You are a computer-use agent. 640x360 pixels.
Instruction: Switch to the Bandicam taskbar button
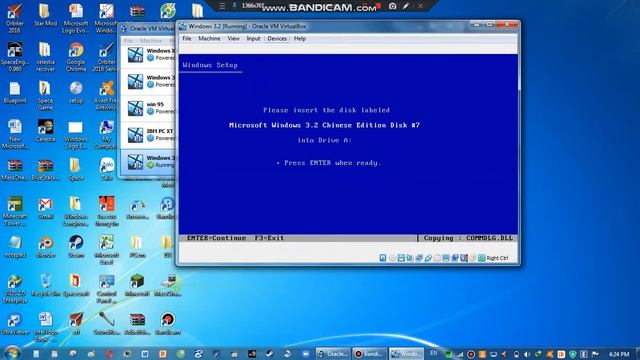click(x=369, y=354)
